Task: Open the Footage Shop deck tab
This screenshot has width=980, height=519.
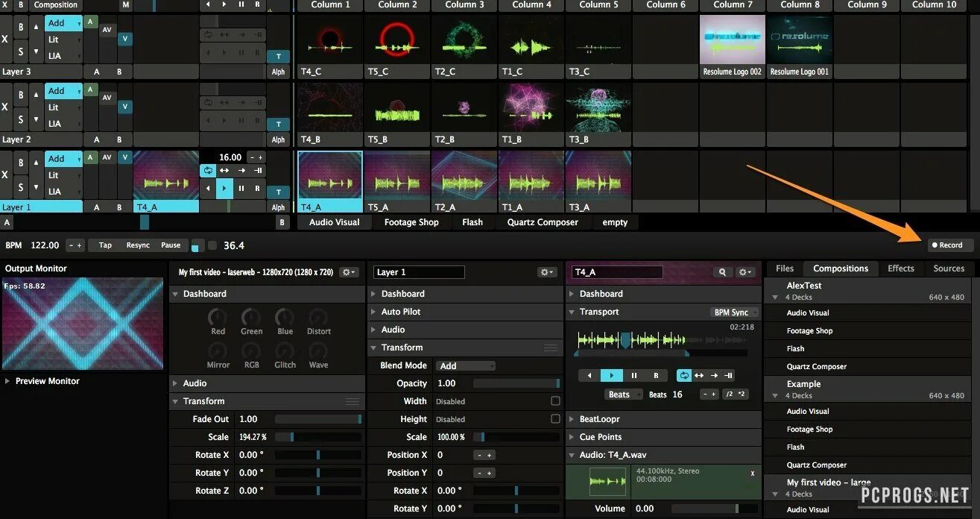Action: point(411,222)
